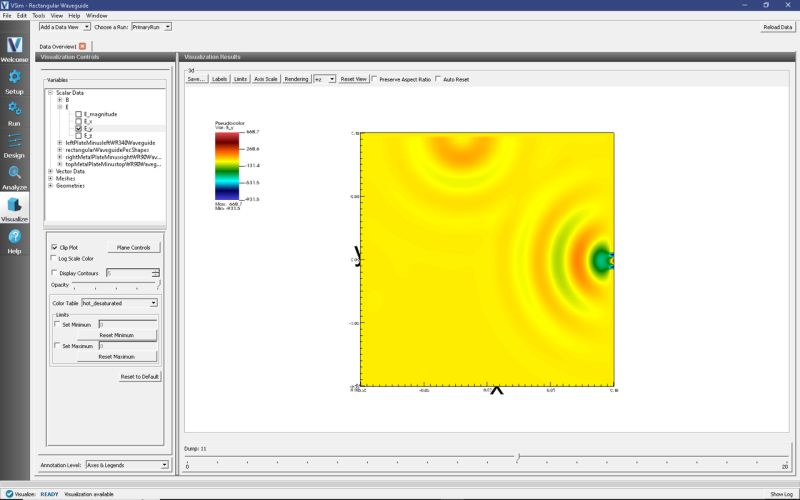
Task: Click the Save... button
Action: tap(196, 79)
